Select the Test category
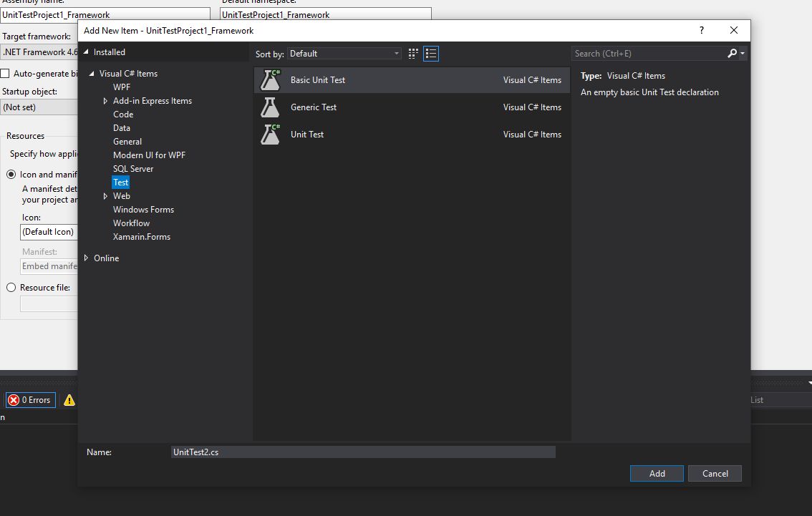This screenshot has height=516, width=812. pyautogui.click(x=121, y=182)
